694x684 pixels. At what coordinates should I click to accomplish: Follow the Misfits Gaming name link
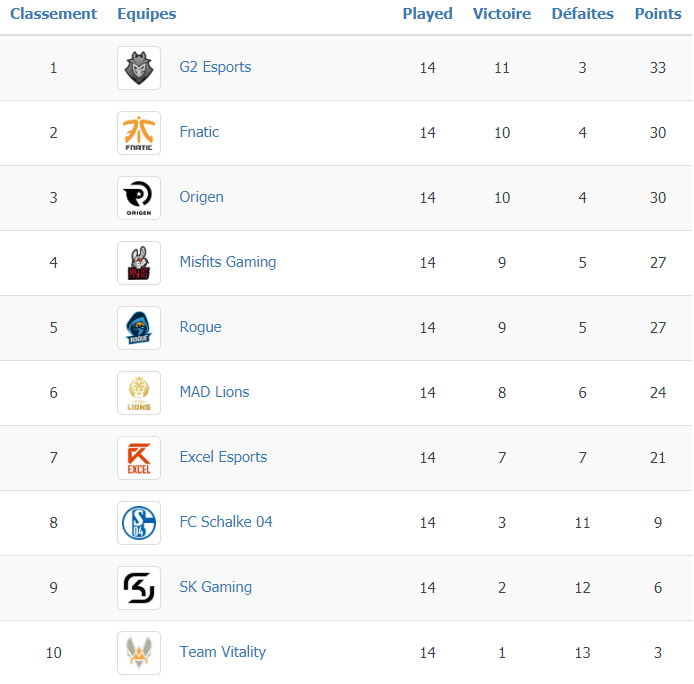pos(227,262)
